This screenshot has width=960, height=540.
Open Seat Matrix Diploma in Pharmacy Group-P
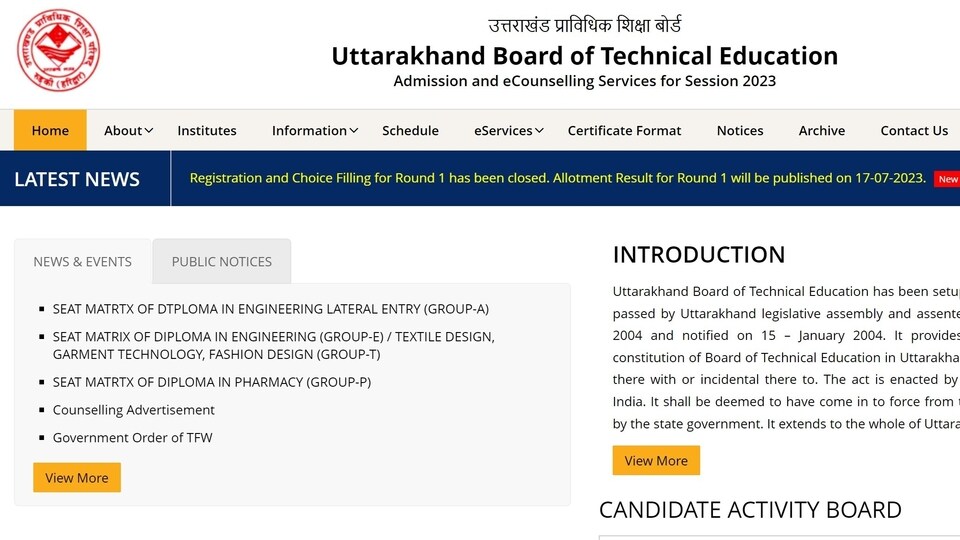(212, 382)
